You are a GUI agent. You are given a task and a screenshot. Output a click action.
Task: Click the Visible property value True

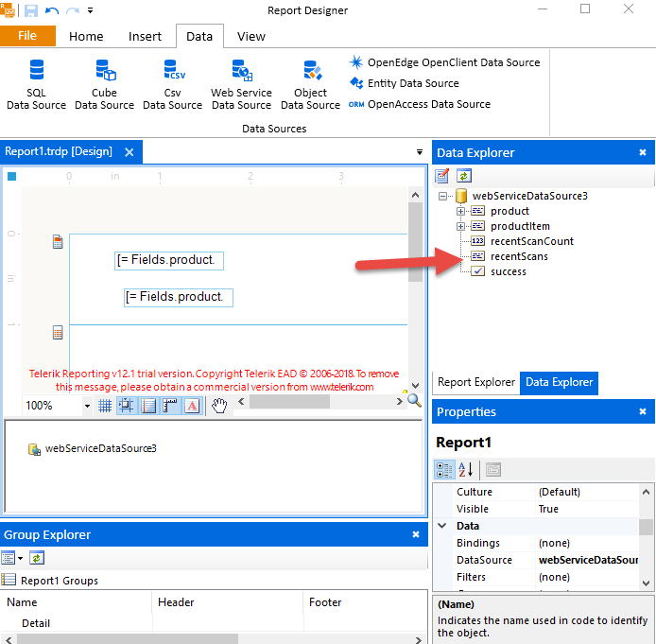click(x=587, y=510)
